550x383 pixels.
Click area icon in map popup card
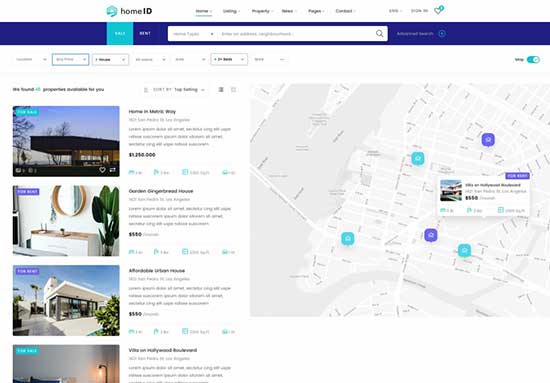[x=501, y=210]
